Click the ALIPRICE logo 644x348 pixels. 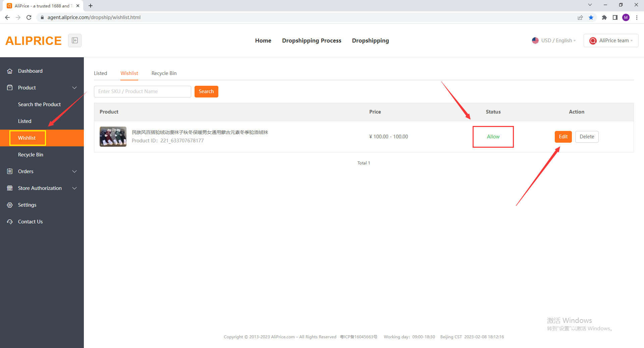tap(34, 41)
